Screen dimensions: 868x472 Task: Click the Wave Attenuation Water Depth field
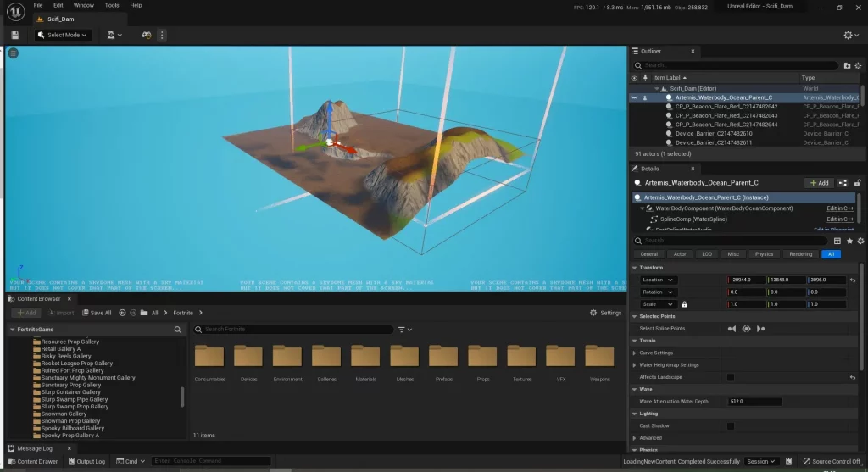(x=754, y=402)
